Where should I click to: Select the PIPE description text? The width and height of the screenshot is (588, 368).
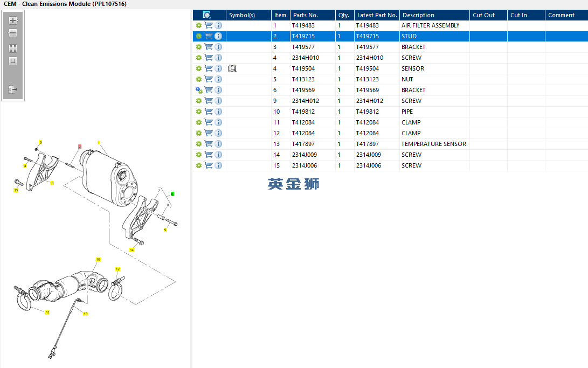coord(407,112)
